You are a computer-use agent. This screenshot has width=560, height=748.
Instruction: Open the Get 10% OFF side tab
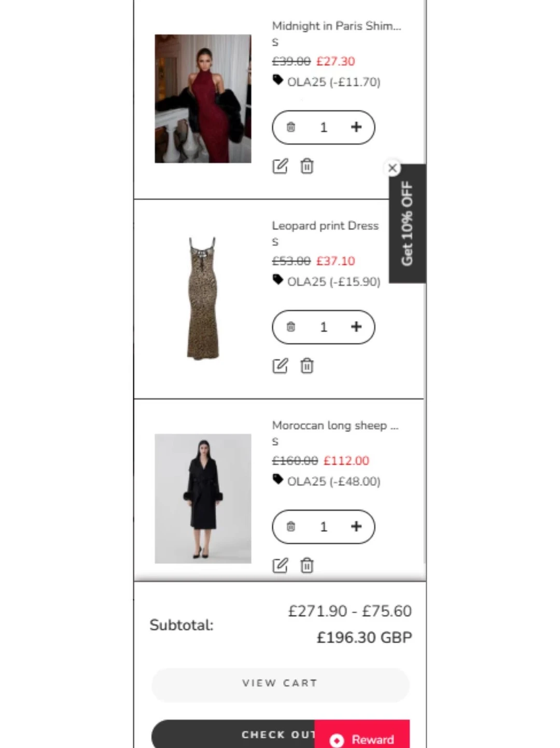click(x=408, y=224)
